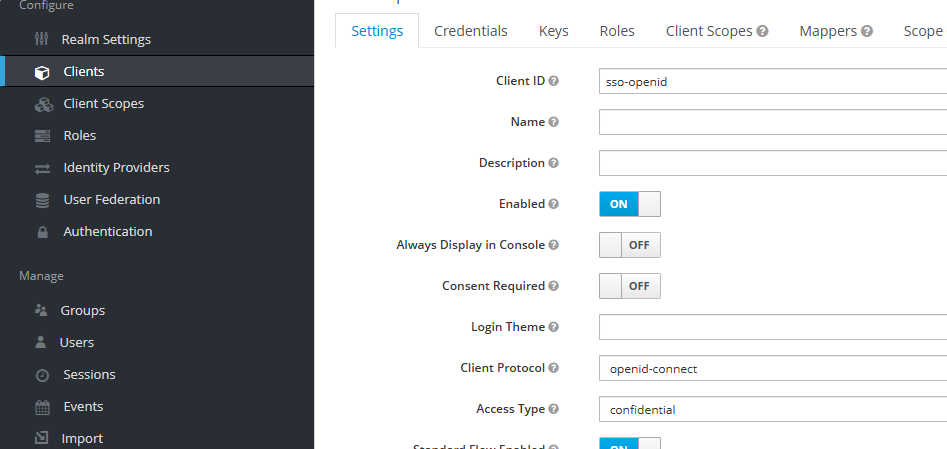Viewport: 947px width, 449px height.
Task: Turn on Always Display in Console
Action: pos(629,245)
